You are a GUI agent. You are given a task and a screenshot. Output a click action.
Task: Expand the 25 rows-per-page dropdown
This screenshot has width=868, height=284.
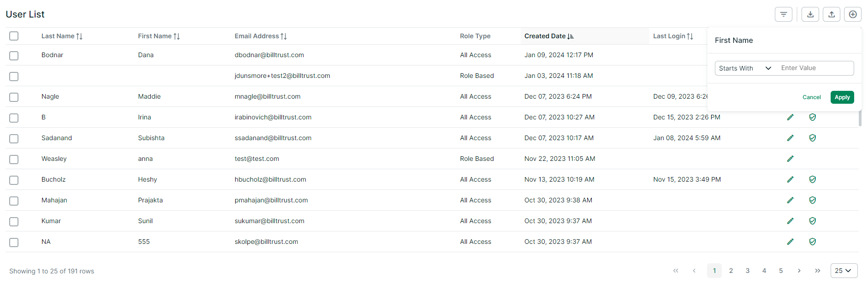point(844,271)
